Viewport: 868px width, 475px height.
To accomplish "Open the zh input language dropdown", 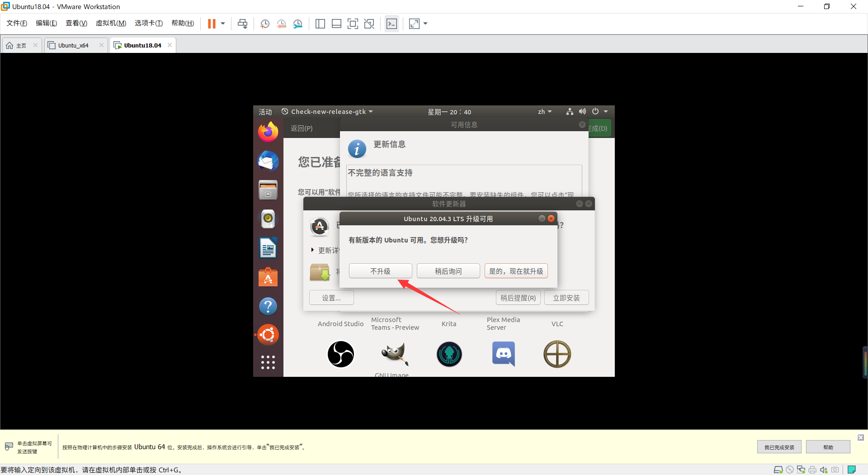I will [545, 112].
